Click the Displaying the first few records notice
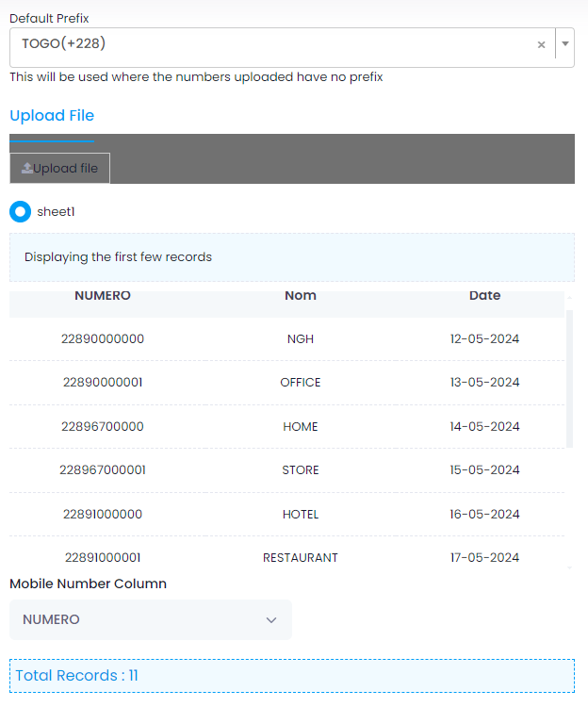 coord(292,257)
